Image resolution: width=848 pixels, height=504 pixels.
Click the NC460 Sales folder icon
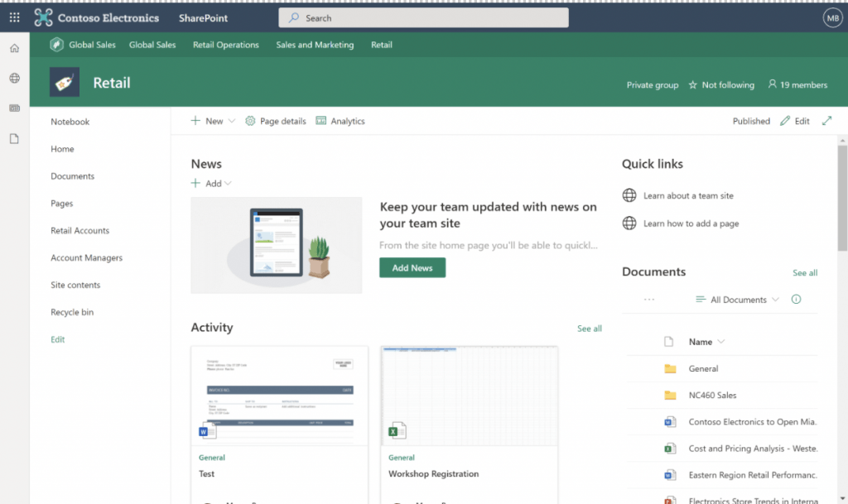click(670, 395)
